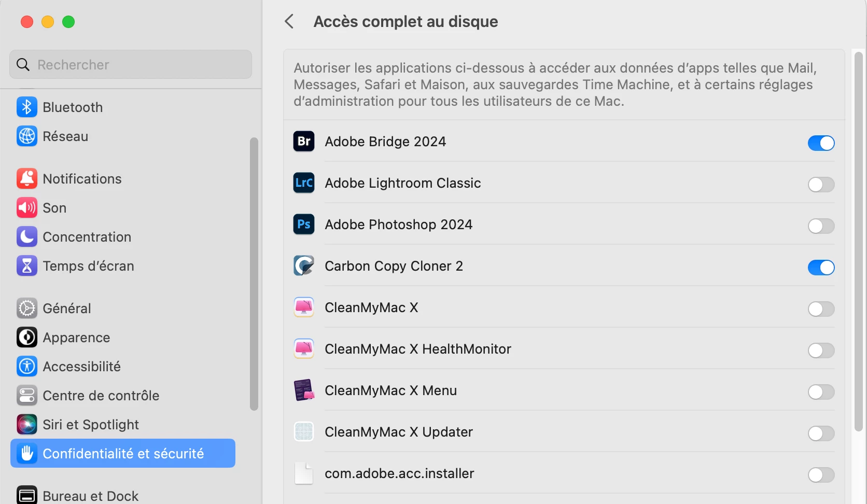Toggle com.adobe.acc.installer access on
Viewport: 867px width, 504px height.
pyautogui.click(x=821, y=475)
